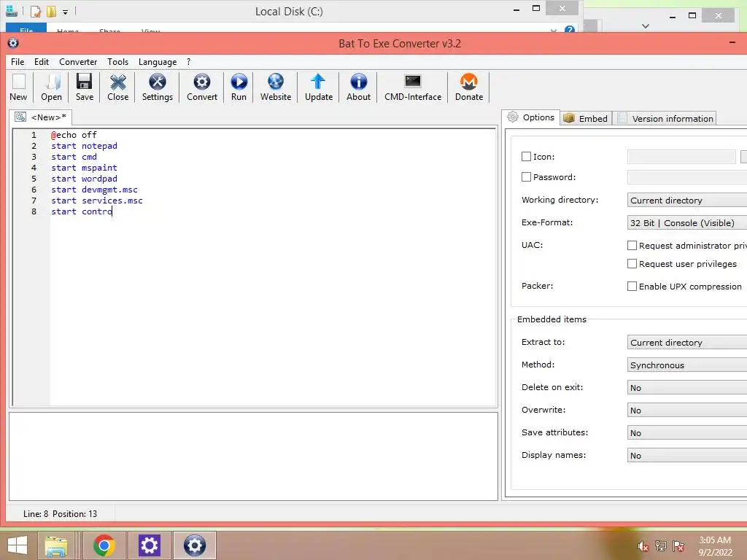Click the Action Center flag icon
This screenshot has height=560, width=747.
click(678, 546)
